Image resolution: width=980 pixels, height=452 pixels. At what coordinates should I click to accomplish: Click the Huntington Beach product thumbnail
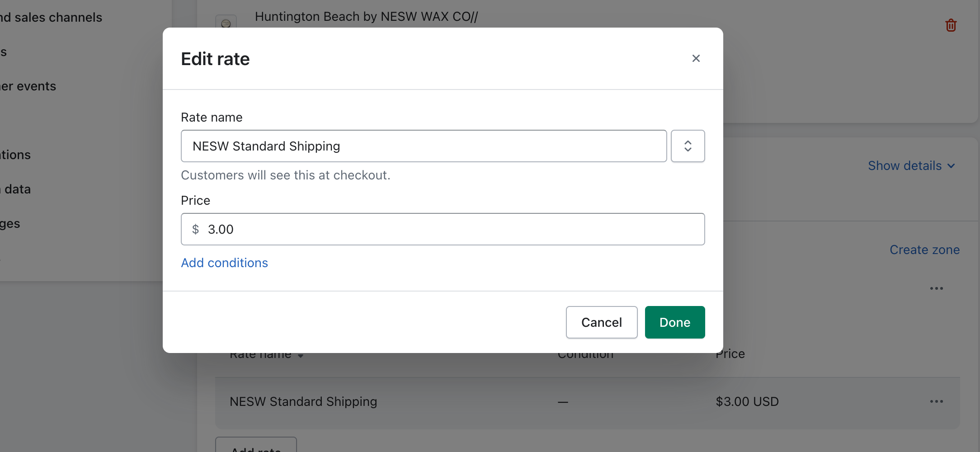[226, 22]
